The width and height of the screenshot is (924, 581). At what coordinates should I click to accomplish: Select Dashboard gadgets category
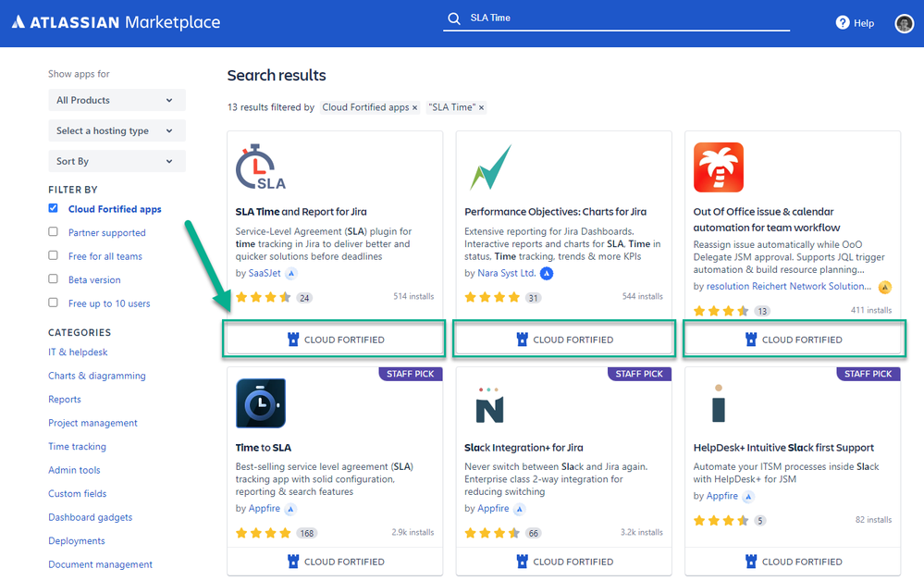pyautogui.click(x=90, y=517)
